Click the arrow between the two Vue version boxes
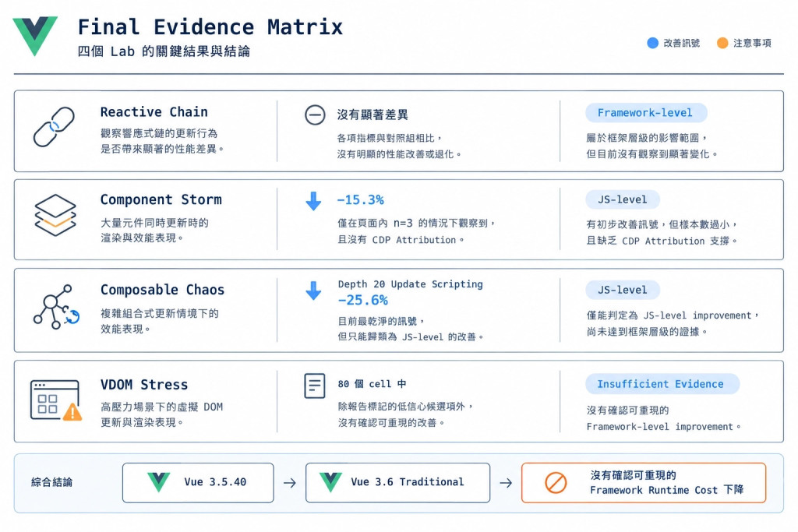798x532 pixels. pos(290,483)
